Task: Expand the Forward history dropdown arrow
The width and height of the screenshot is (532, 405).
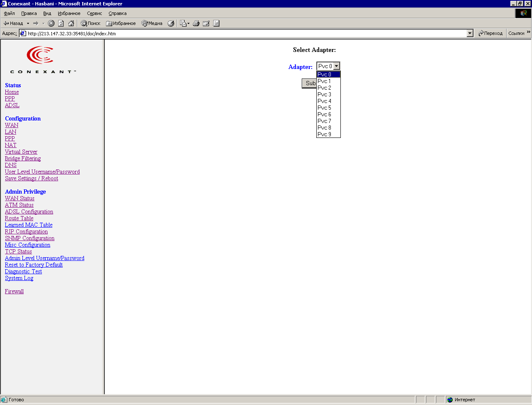Action: coord(43,23)
